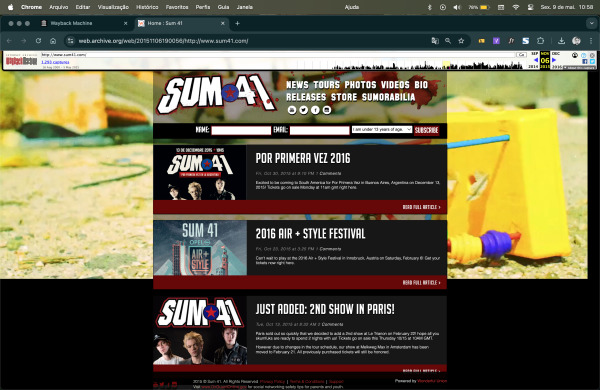This screenshot has height=390, width=600.
Task: Open the Instagram icon under site navigation
Action: coord(327,110)
